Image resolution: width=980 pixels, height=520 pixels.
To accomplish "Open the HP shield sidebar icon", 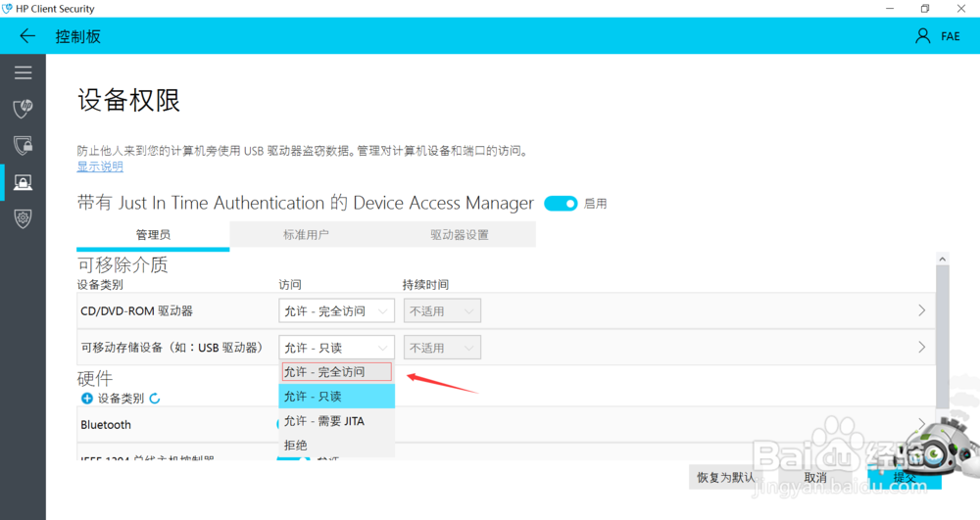I will 24,109.
